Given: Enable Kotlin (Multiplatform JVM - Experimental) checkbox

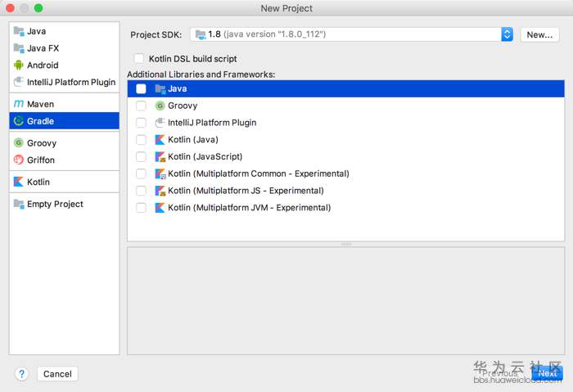Looking at the screenshot, I should [142, 208].
